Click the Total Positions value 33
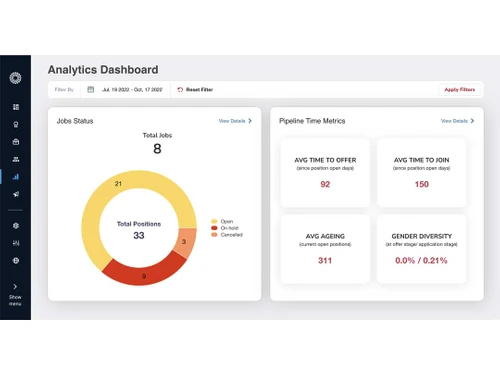 [x=139, y=236]
